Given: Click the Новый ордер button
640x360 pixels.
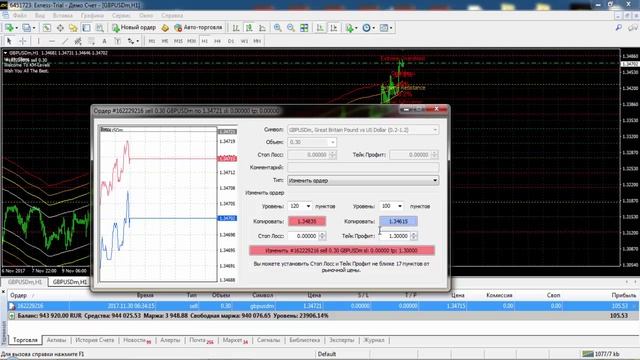Looking at the screenshot, I should click(134, 27).
